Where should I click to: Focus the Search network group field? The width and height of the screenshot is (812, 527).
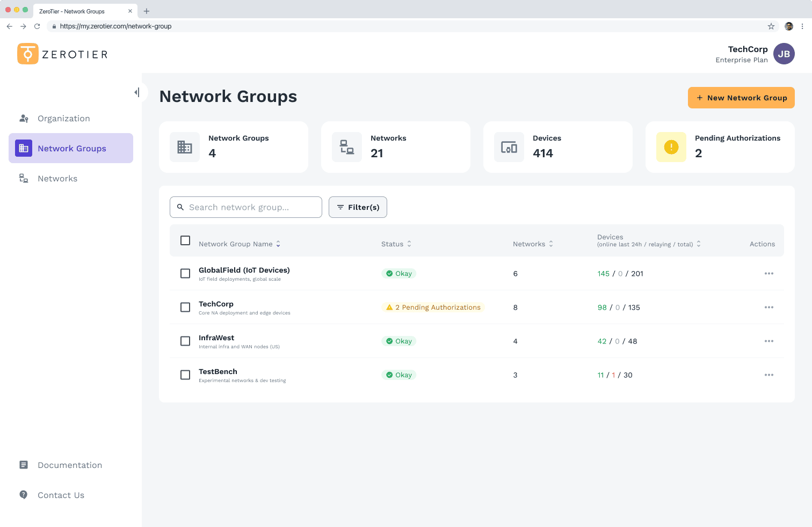coord(246,207)
